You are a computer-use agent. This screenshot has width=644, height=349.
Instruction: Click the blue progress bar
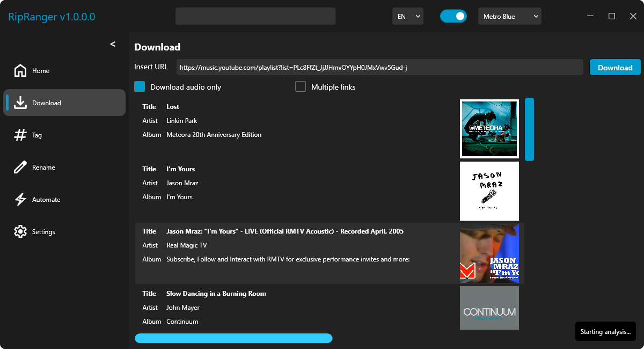tap(233, 338)
